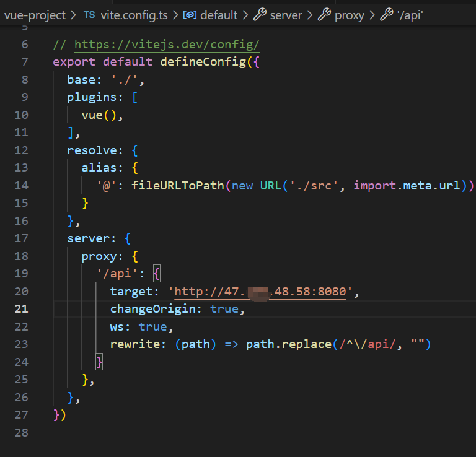The width and height of the screenshot is (476, 457).
Task: Click import.meta.url expression
Action: (407, 186)
